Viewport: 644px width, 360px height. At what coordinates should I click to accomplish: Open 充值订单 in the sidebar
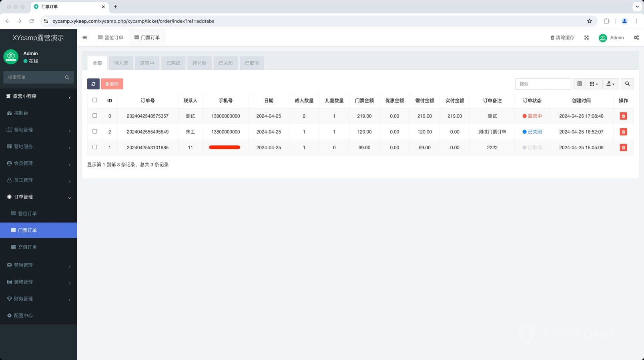(27, 247)
